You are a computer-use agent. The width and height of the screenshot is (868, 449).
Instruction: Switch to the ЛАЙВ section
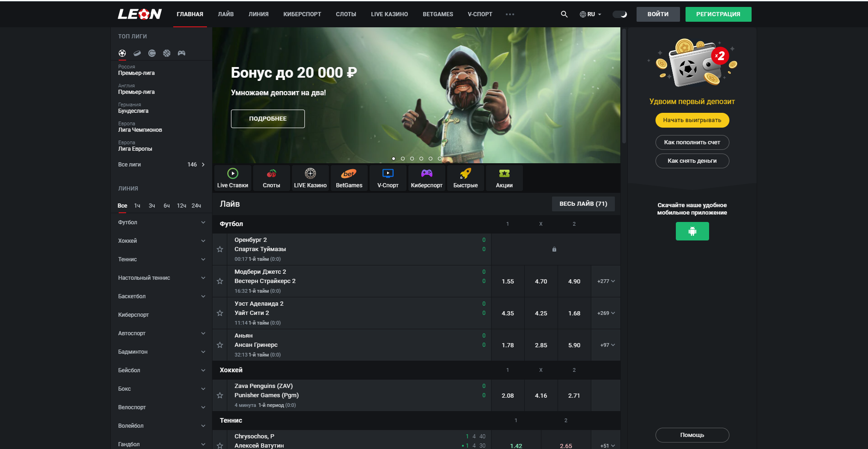click(x=225, y=14)
